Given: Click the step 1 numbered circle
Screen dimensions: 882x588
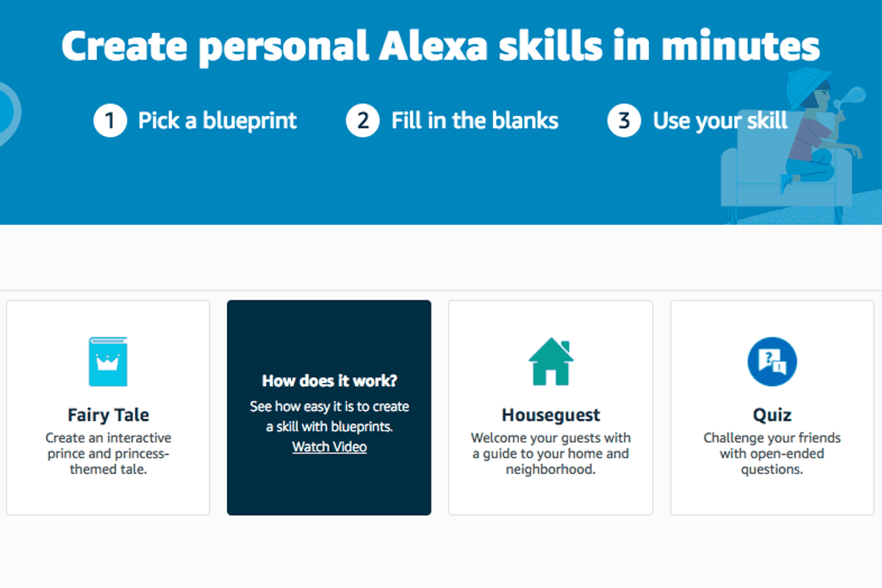Looking at the screenshot, I should (109, 121).
